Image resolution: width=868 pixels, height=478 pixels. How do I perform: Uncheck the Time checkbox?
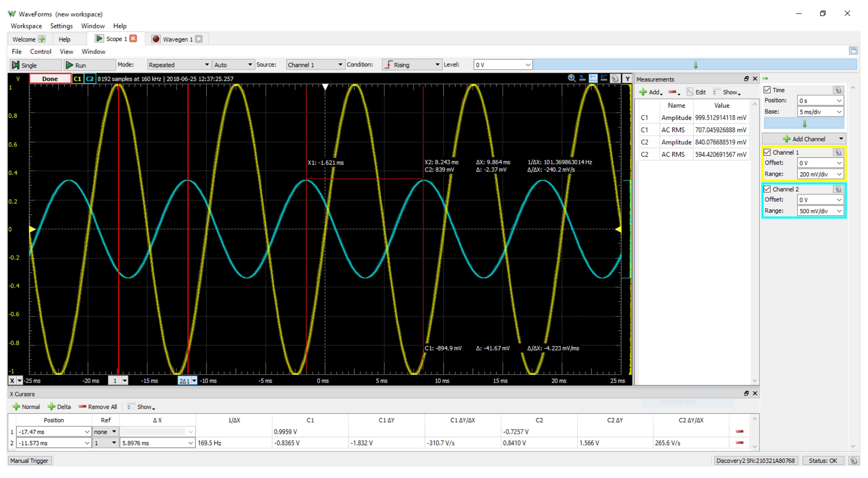point(767,90)
